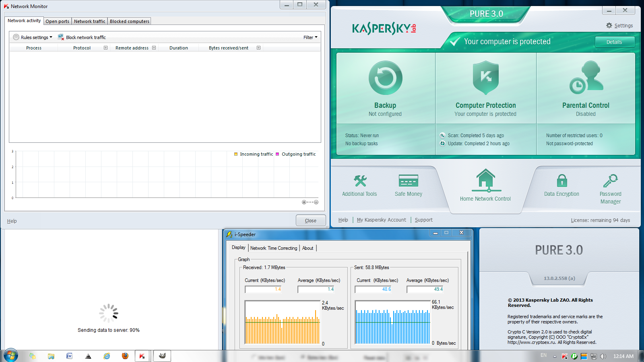
Task: Open the Data Encryption padlock icon
Action: click(562, 181)
